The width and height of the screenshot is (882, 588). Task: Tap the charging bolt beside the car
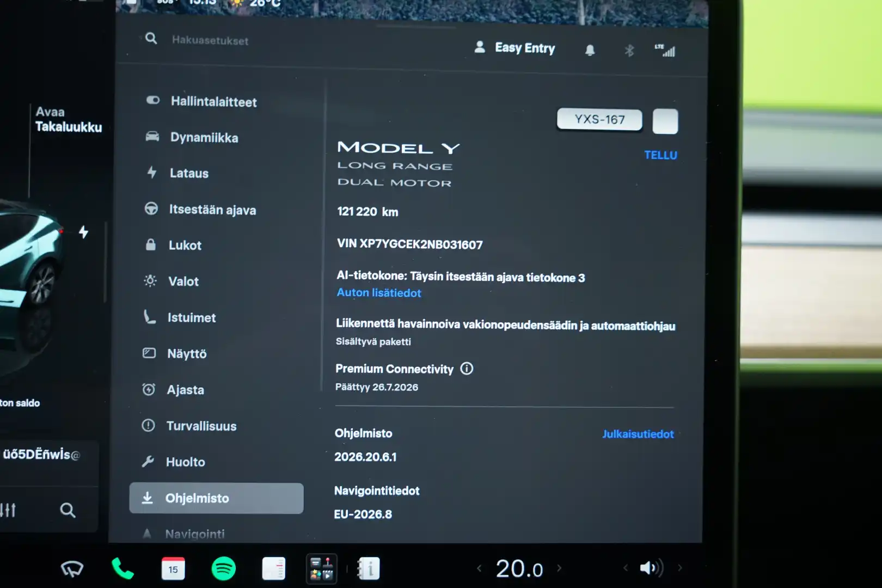tap(83, 232)
